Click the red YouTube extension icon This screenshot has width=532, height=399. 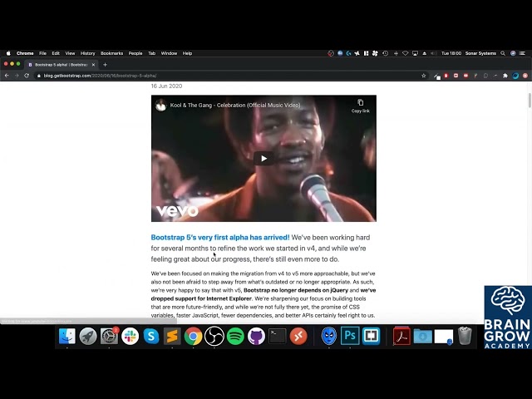[465, 76]
